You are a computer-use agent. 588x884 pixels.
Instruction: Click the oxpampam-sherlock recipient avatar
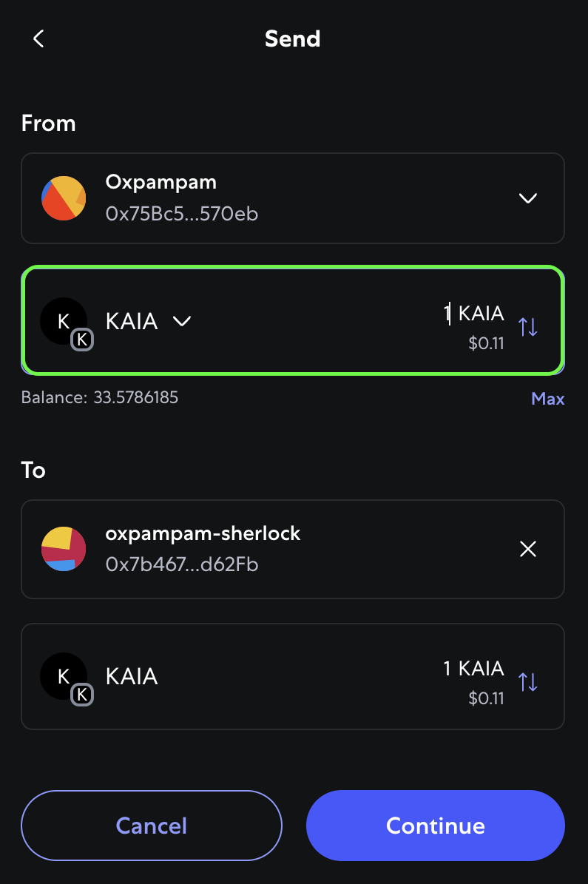[x=64, y=549]
